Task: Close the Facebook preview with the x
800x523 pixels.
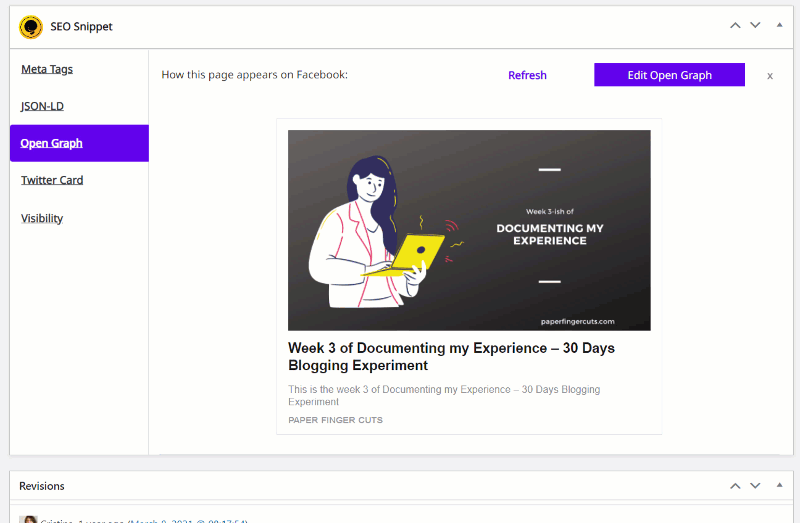Action: [770, 76]
